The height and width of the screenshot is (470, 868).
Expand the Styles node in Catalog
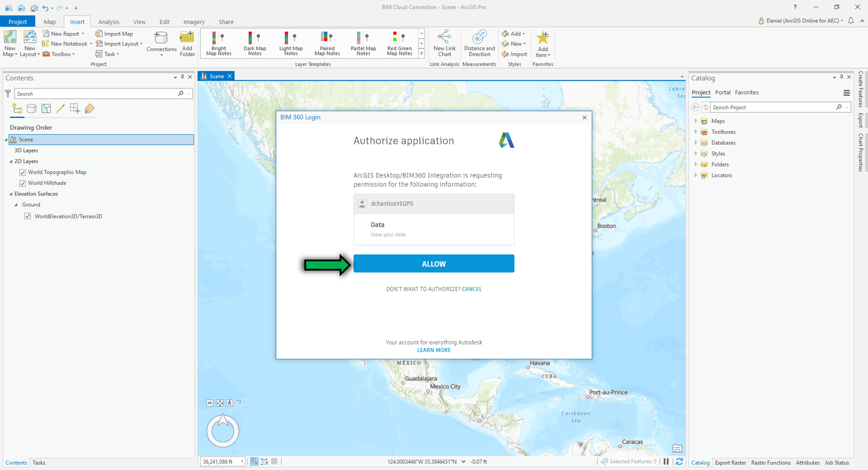696,154
